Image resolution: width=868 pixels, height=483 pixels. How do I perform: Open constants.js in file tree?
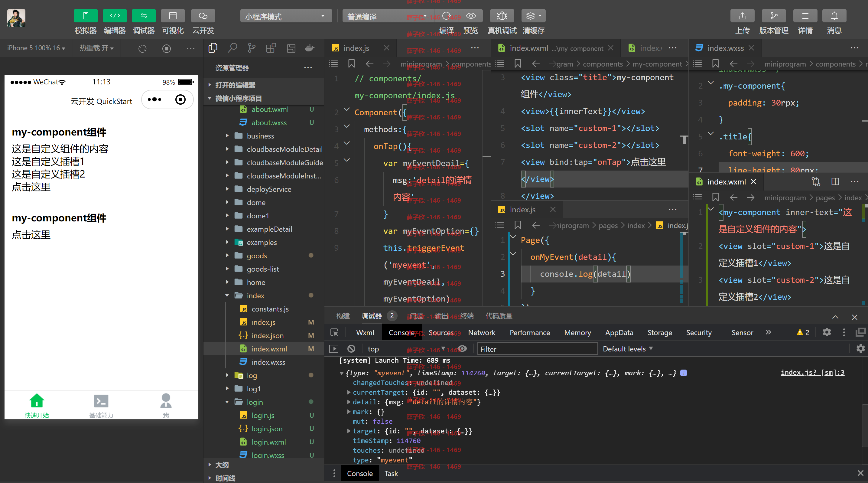[x=264, y=309]
